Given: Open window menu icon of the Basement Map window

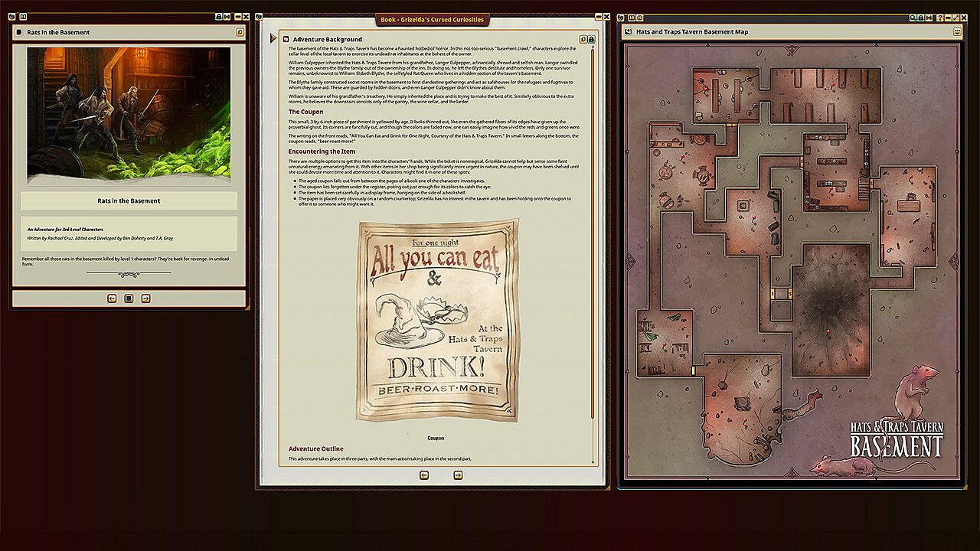Looking at the screenshot, I should pyautogui.click(x=620, y=18).
